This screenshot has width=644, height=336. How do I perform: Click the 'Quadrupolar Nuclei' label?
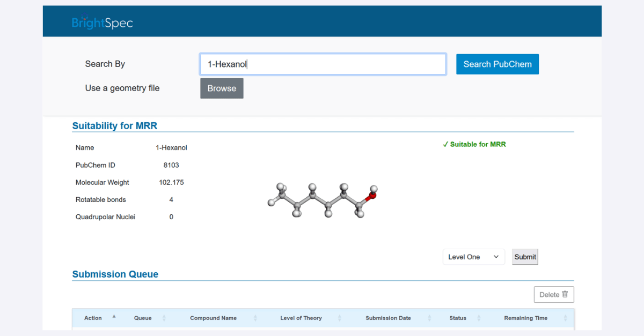point(105,217)
